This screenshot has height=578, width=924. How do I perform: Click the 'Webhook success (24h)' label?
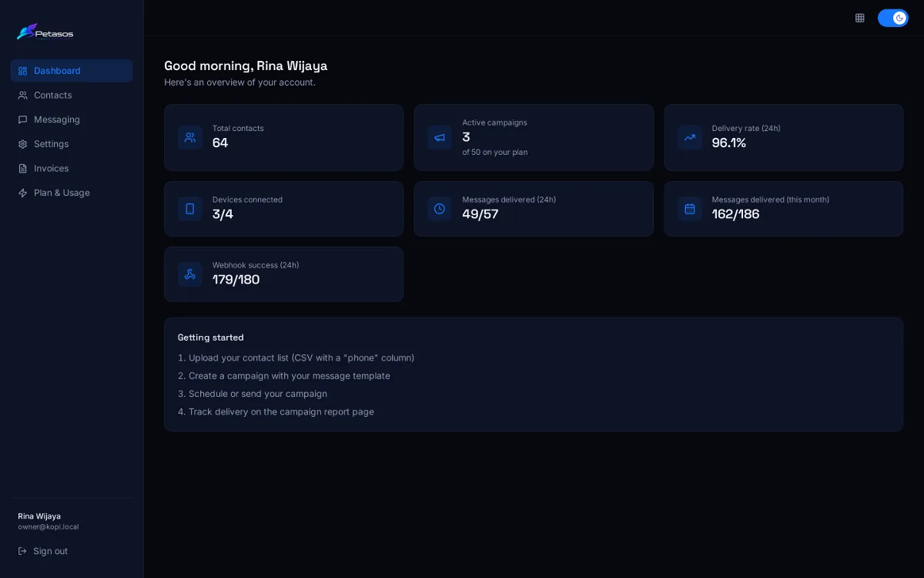tap(256, 265)
